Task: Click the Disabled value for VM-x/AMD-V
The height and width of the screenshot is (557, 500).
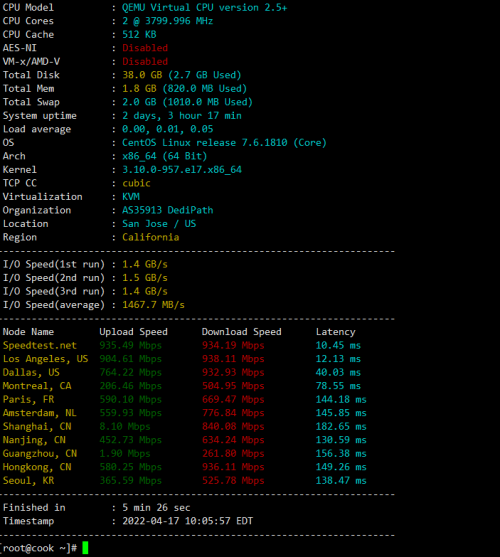Action: click(x=145, y=61)
